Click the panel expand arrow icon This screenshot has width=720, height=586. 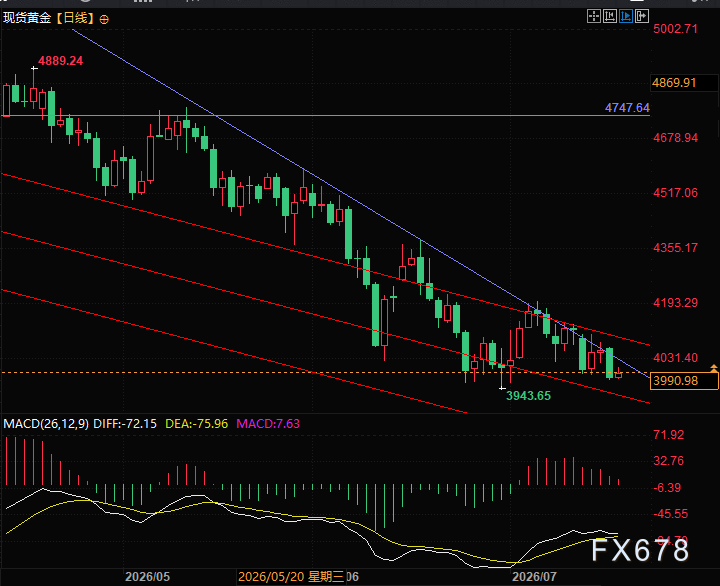642,17
